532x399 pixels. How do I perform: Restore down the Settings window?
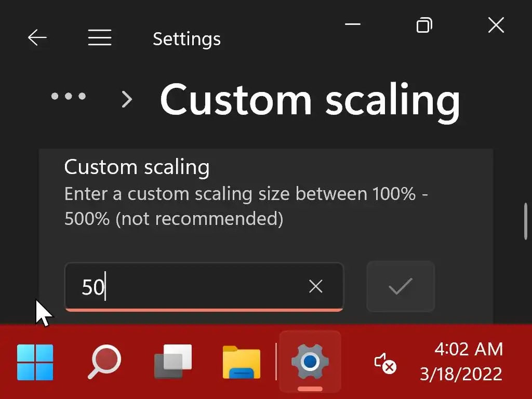[424, 24]
